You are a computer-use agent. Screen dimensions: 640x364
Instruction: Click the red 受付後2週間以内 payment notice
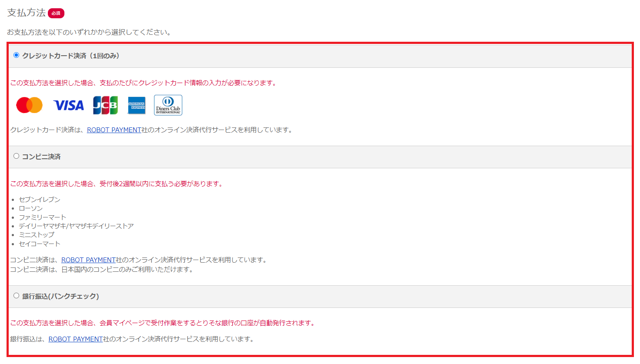click(x=117, y=184)
